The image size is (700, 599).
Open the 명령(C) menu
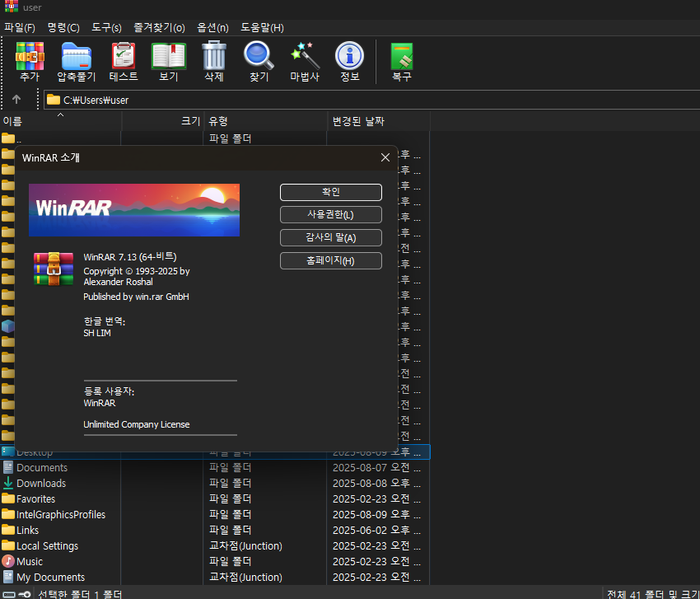click(x=63, y=28)
